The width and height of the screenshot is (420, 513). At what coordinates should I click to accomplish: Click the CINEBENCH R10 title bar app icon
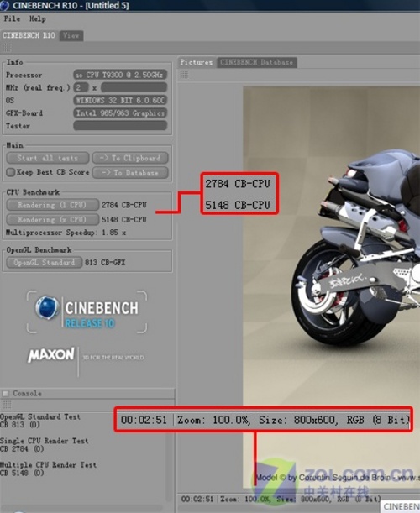[x=4, y=6]
